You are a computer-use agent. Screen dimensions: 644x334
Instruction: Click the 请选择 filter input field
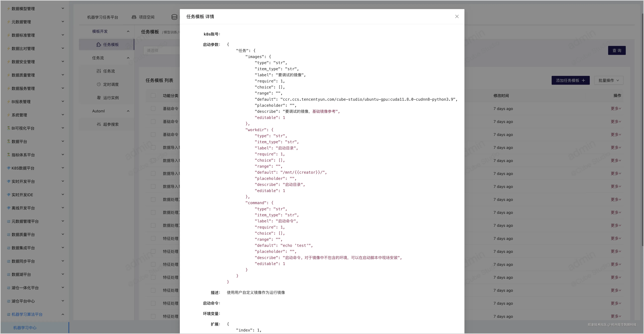point(161,50)
